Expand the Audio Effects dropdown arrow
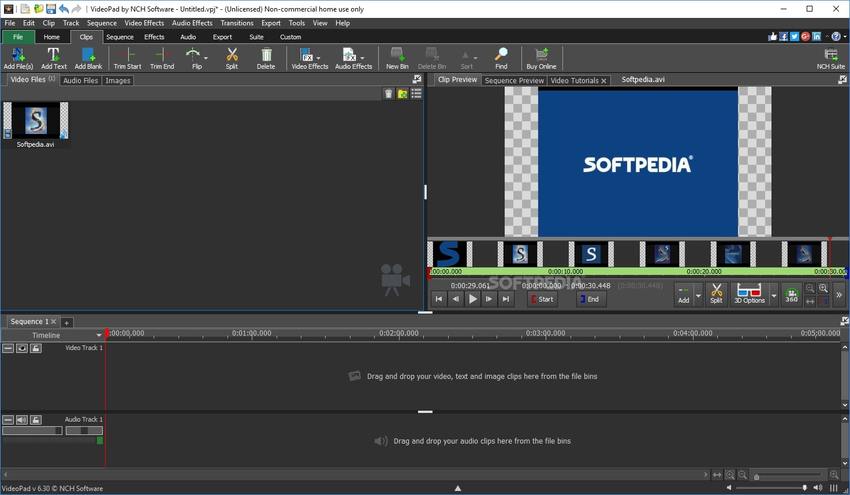The width and height of the screenshot is (850, 495). [362, 57]
